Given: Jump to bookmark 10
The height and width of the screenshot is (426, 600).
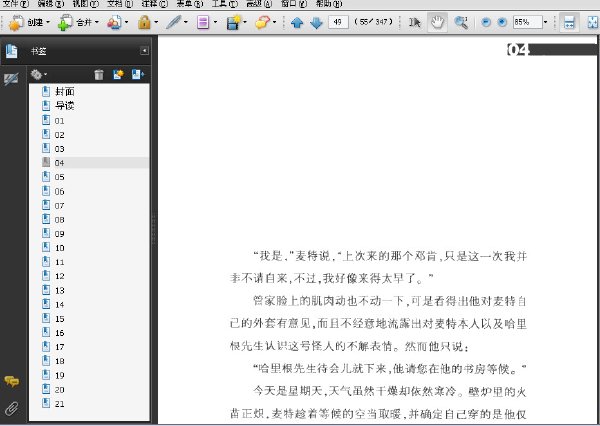Looking at the screenshot, I should (x=59, y=248).
